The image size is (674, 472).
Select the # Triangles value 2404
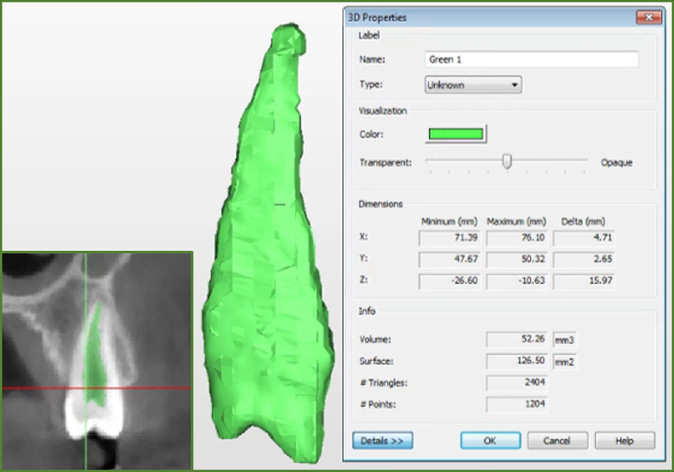tap(517, 382)
